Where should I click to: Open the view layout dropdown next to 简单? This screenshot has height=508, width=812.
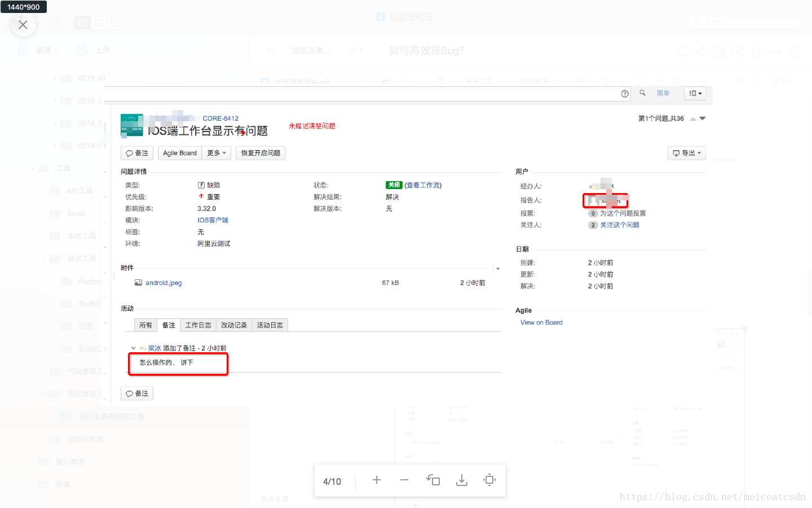click(695, 93)
